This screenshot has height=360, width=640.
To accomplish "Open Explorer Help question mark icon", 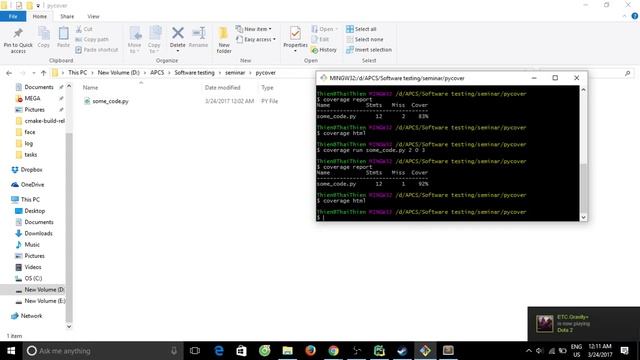I will click(635, 16).
